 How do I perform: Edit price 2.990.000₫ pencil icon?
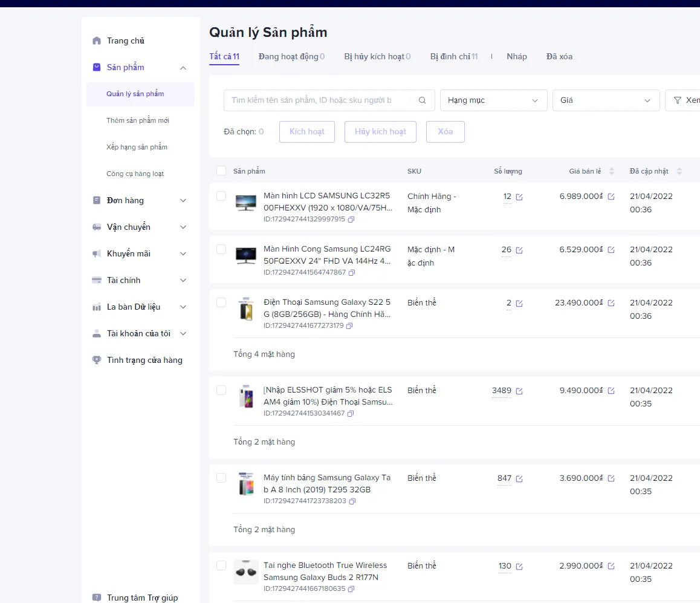pos(611,566)
